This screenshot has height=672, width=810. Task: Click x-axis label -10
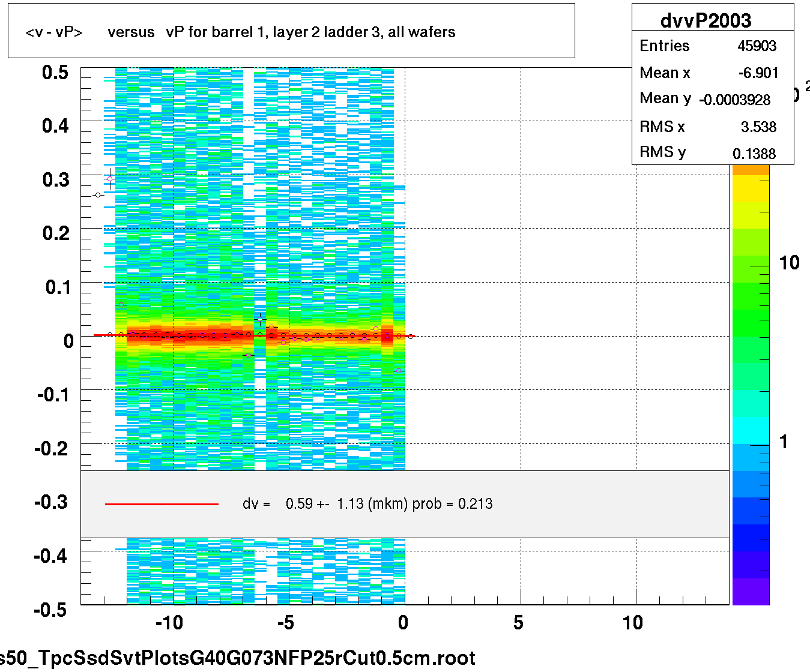pyautogui.click(x=169, y=623)
